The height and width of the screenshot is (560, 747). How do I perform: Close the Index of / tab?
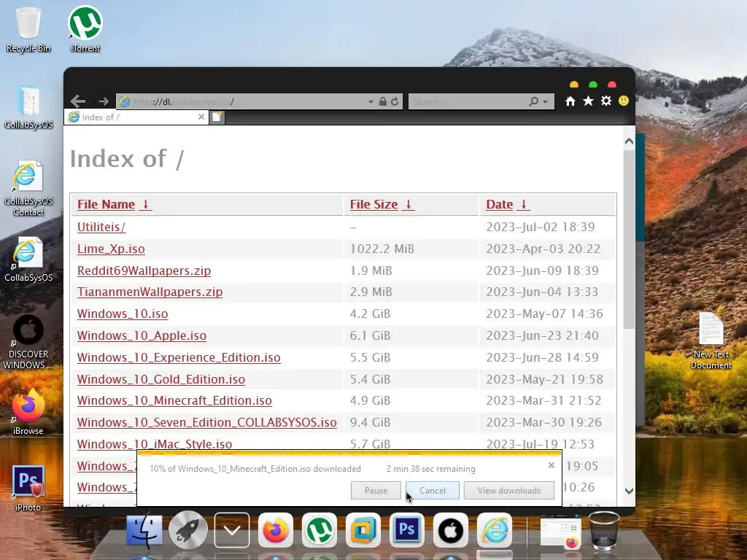[201, 117]
